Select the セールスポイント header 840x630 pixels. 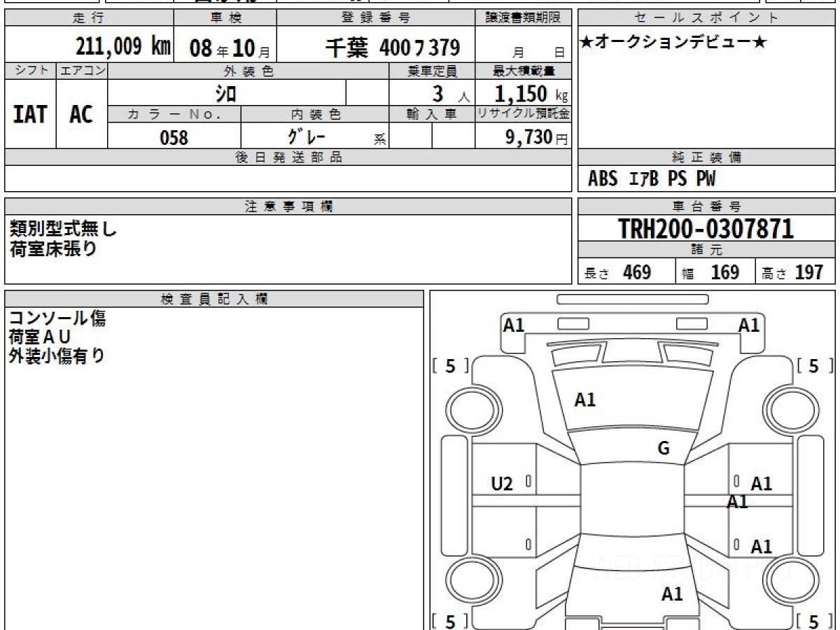point(706,18)
